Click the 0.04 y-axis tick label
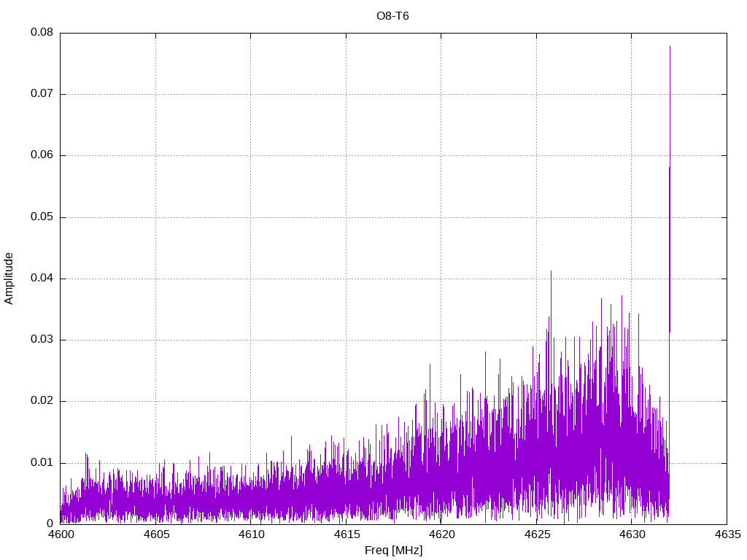Screen dimensions: 747x560 [41, 279]
